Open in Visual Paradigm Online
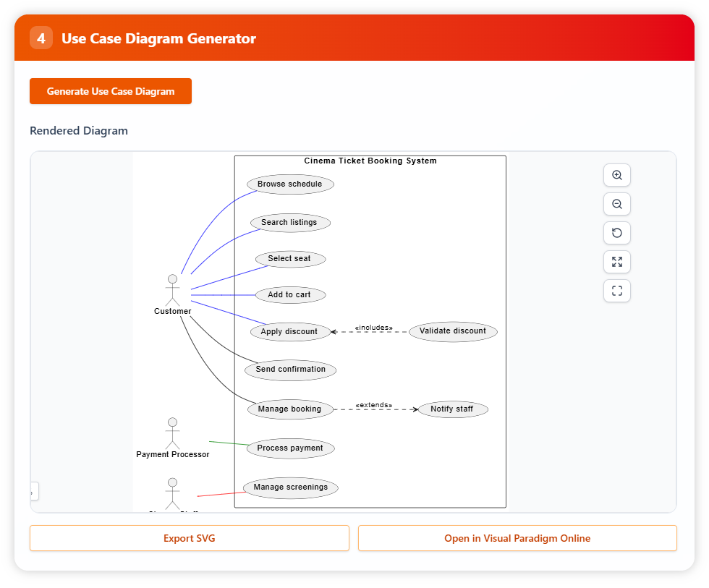The height and width of the screenshot is (588, 709). (517, 538)
